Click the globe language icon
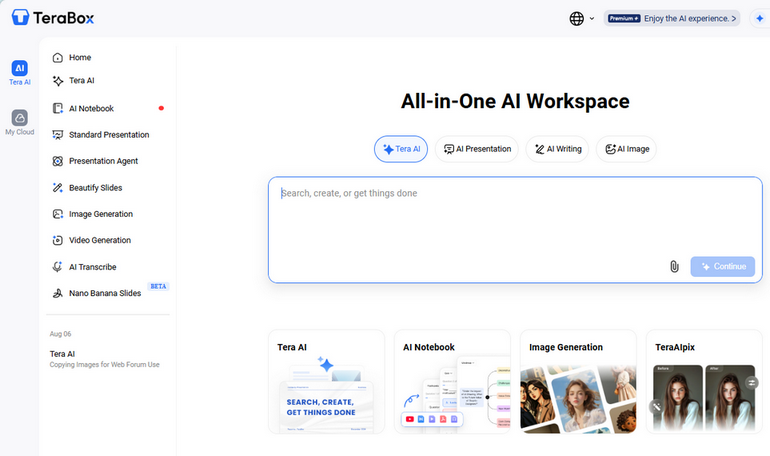 577,19
